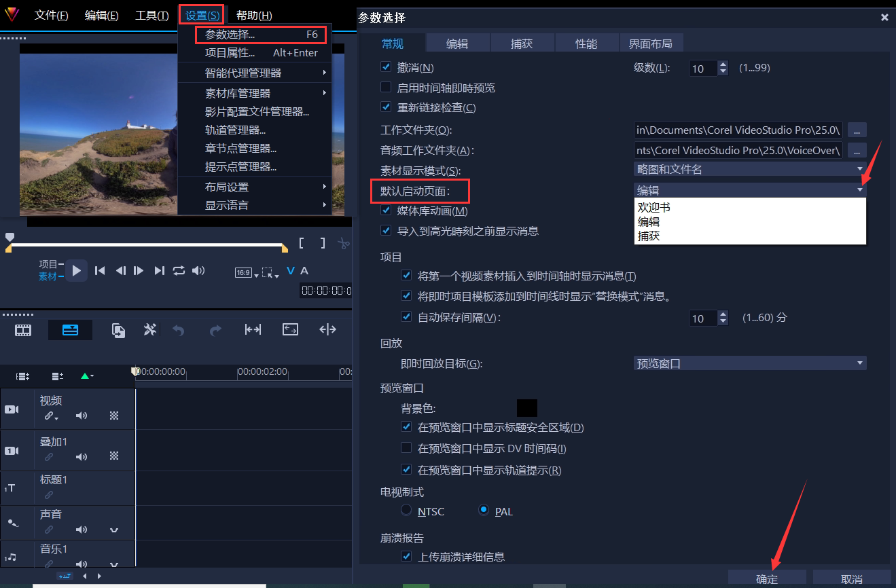Click the black 背景色 color swatch
This screenshot has height=588, width=896.
pos(526,408)
